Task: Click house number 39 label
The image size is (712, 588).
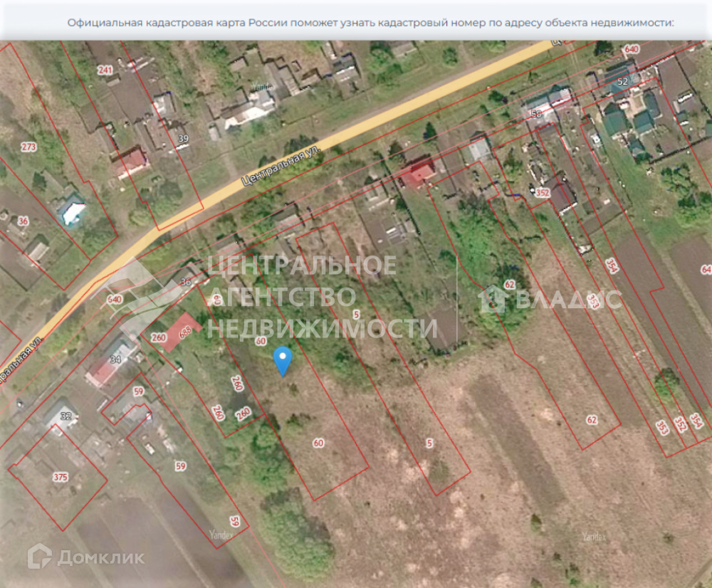Action: (x=183, y=139)
